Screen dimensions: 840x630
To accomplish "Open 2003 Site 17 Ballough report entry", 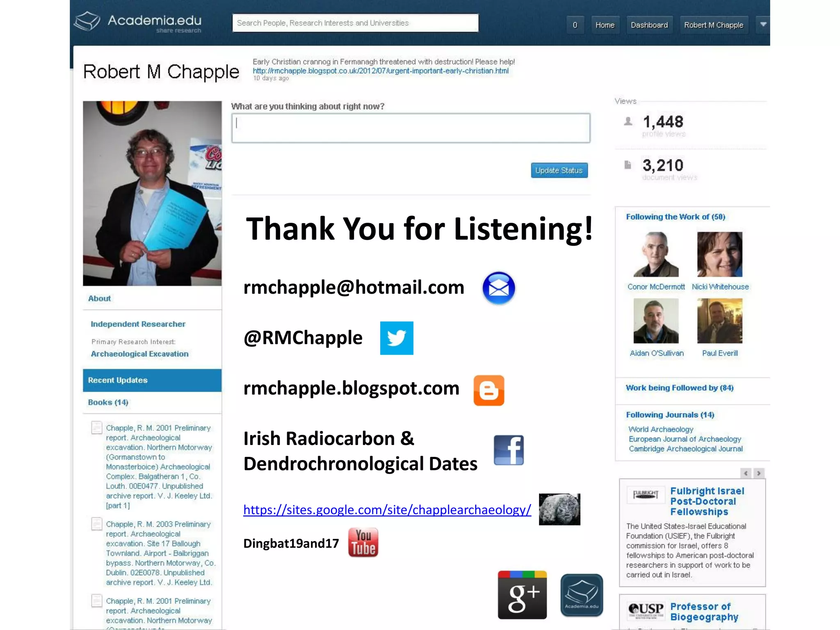I will [x=160, y=553].
